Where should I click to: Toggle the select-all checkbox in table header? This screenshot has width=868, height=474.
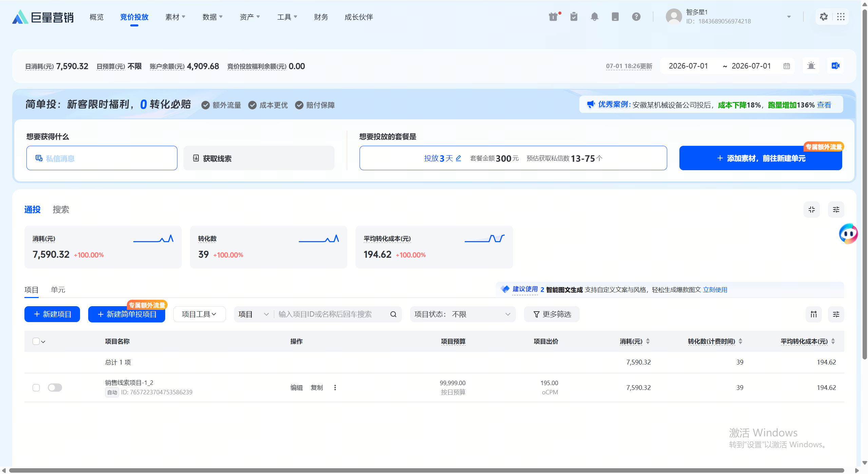(x=36, y=341)
